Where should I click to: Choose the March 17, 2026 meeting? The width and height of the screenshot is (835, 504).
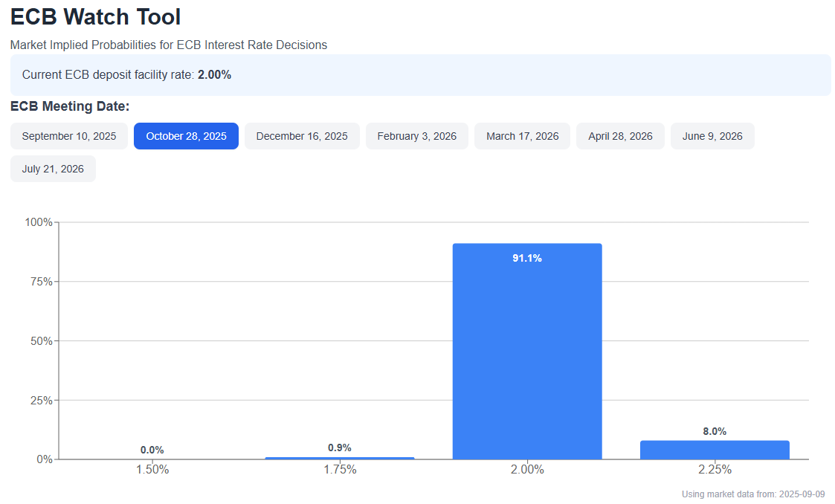click(x=523, y=136)
